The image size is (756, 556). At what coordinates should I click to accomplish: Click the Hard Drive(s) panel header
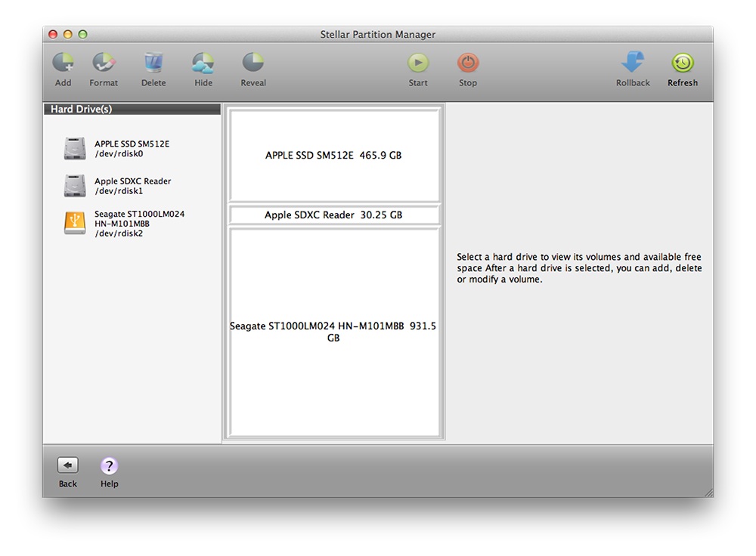(x=132, y=109)
